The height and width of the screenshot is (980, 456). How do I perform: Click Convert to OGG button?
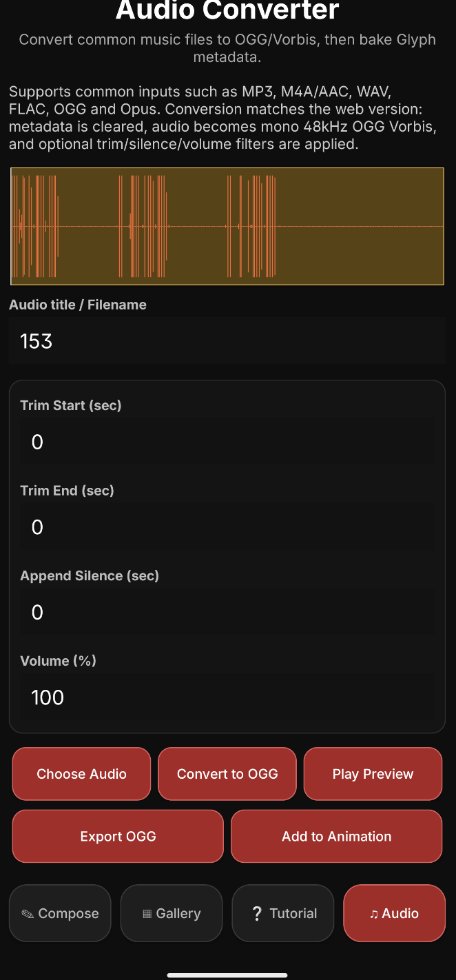pos(227,774)
